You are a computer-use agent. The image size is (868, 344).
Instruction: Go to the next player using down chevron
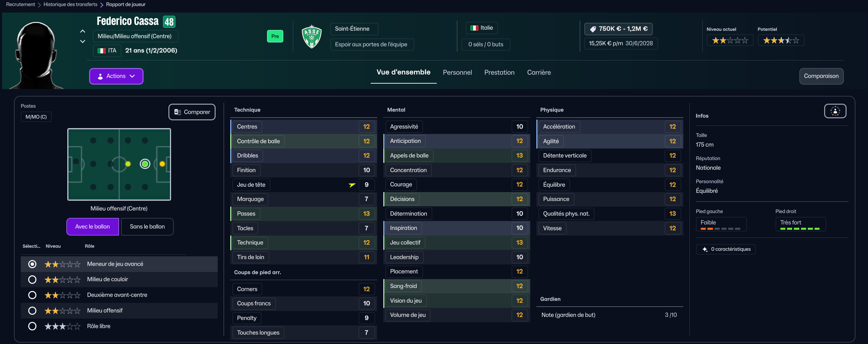tap(82, 41)
